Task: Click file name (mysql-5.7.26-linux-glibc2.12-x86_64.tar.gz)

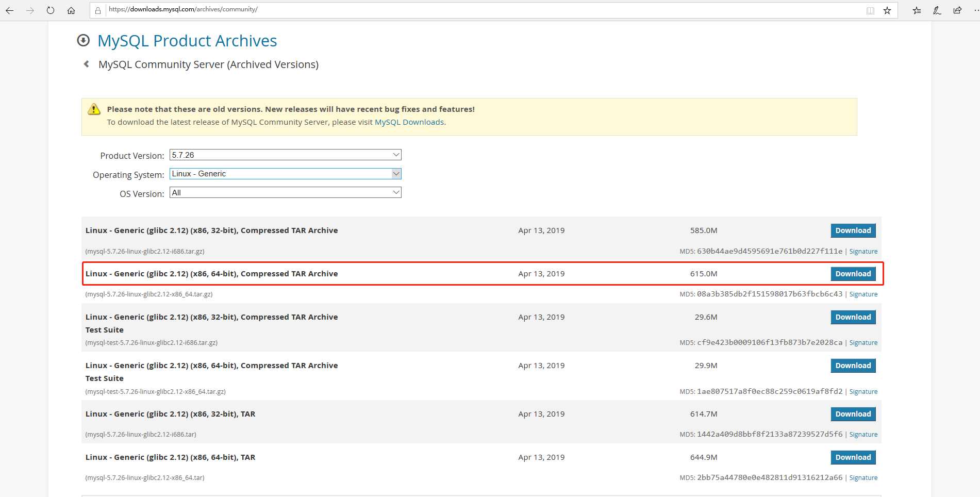Action: pos(149,294)
